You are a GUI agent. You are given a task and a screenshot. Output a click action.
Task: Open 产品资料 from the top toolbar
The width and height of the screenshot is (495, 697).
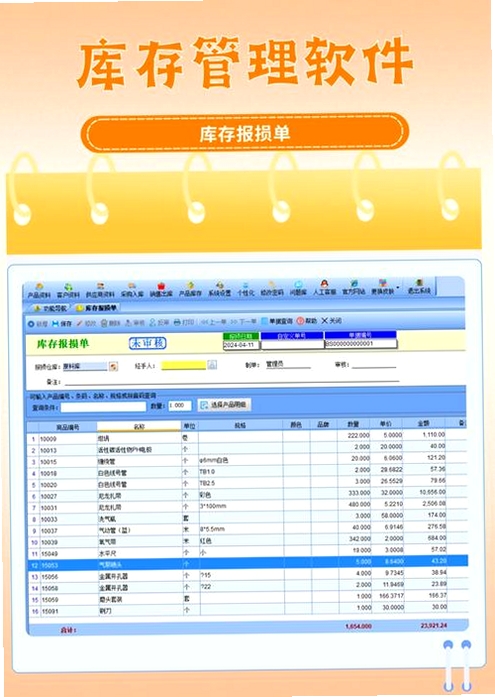click(39, 290)
